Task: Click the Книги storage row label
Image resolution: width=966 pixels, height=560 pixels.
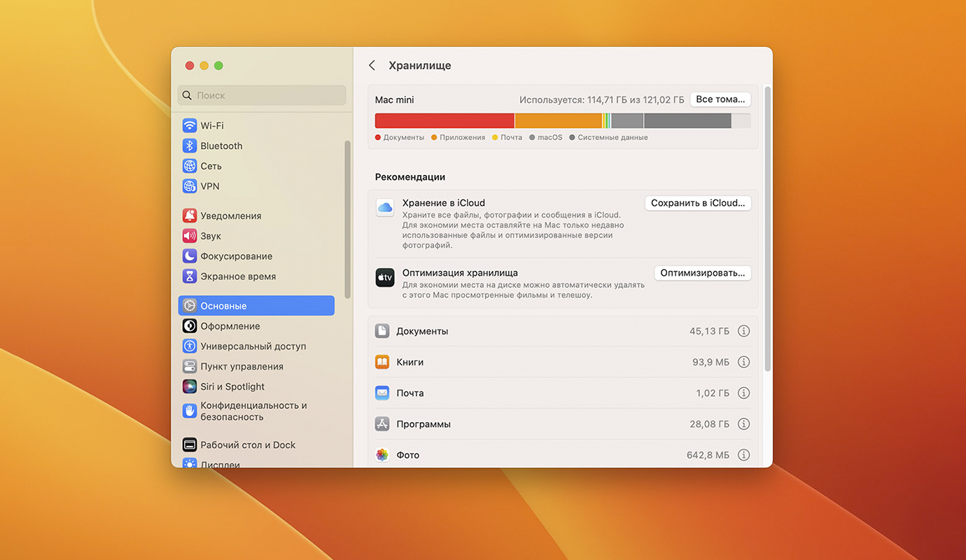Action: tap(409, 362)
